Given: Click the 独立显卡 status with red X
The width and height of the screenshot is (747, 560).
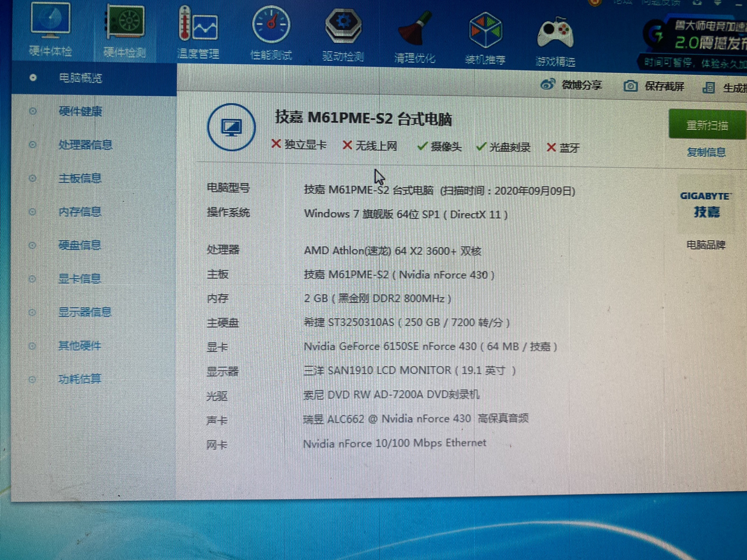Looking at the screenshot, I should click(299, 144).
